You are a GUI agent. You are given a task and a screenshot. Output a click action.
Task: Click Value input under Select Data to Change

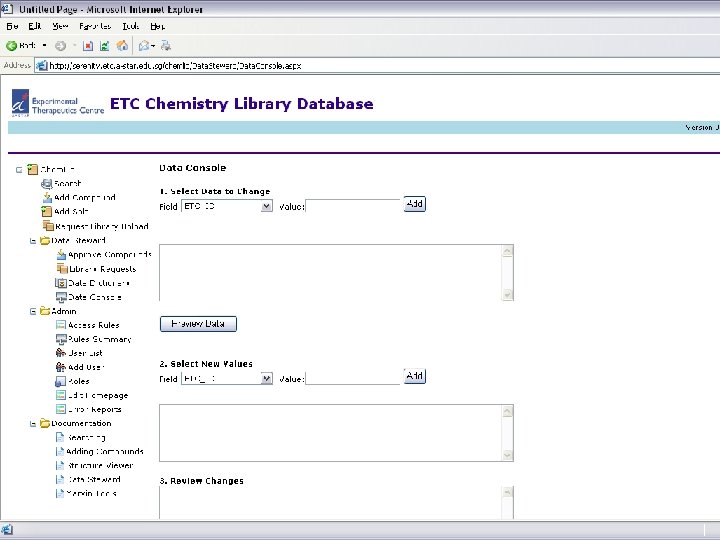353,206
